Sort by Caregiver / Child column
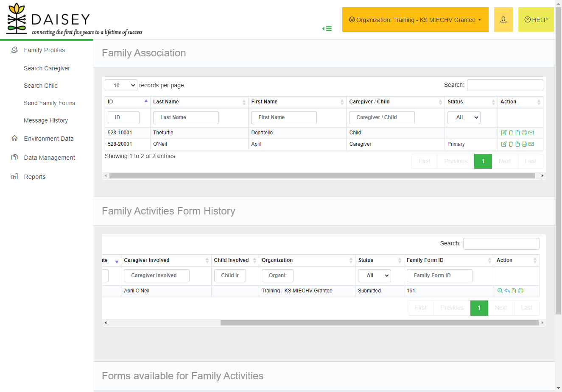This screenshot has height=392, width=562. [396, 102]
